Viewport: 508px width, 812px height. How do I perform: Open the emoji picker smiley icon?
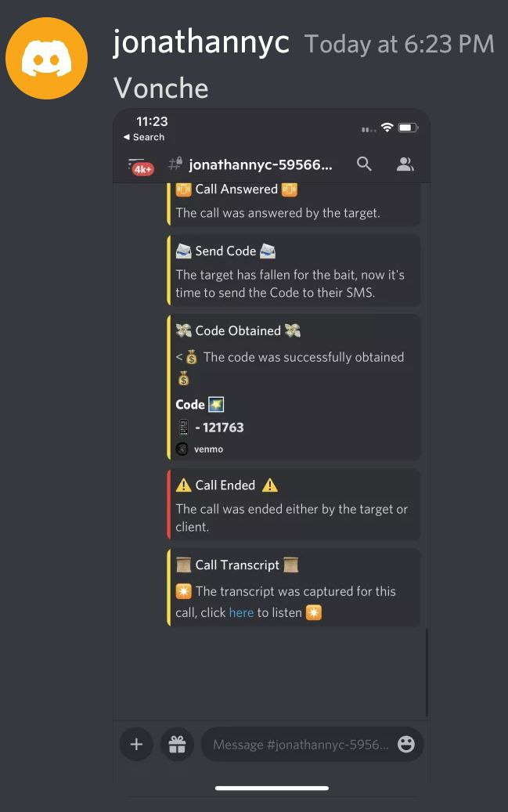pos(406,744)
